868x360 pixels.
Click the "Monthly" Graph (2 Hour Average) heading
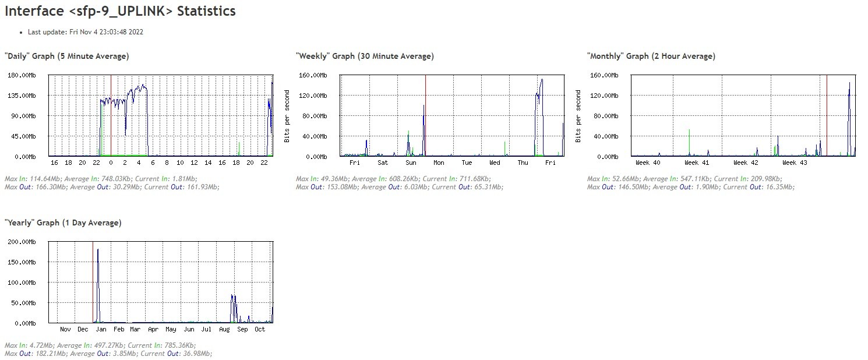coord(651,57)
